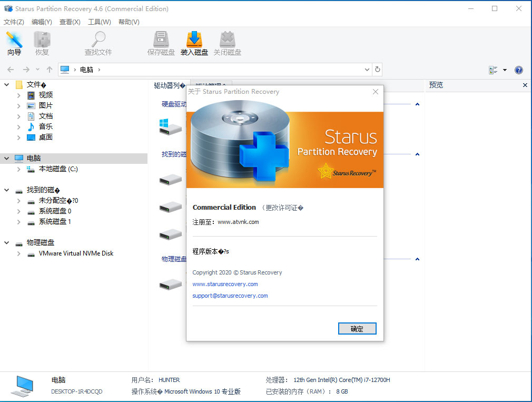Open the 文件(Z) menu
This screenshot has height=402, width=532.
[14, 22]
